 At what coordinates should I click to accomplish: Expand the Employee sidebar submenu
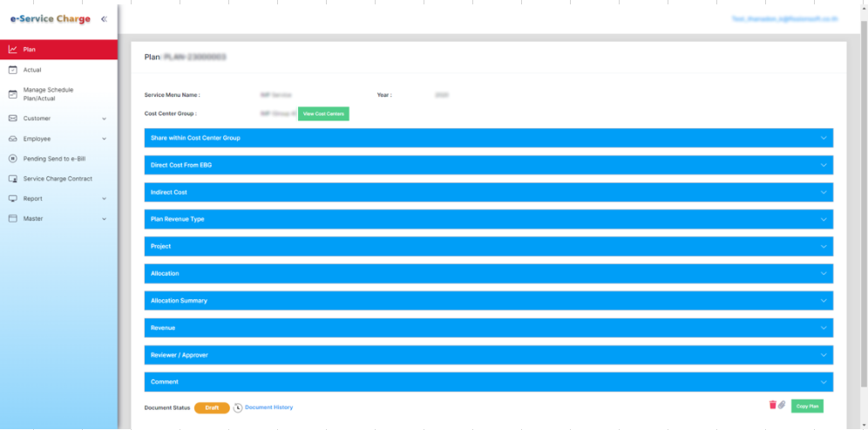104,139
